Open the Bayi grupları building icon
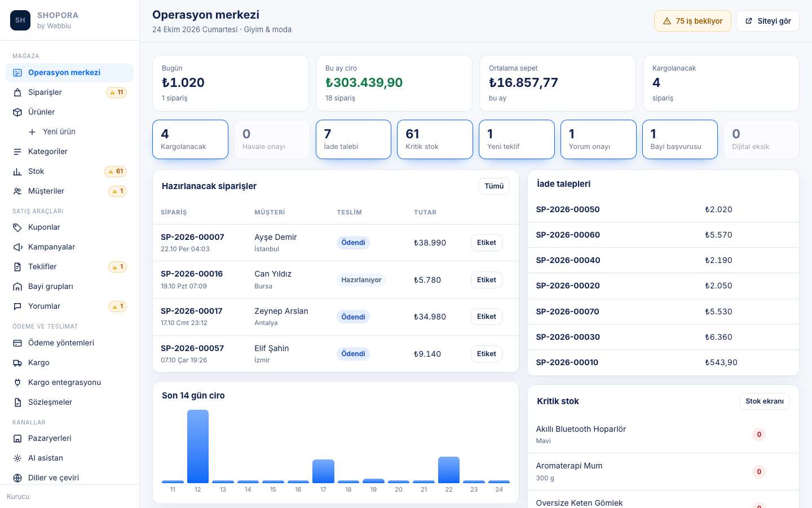Viewport: 812px width, 508px height. click(17, 287)
